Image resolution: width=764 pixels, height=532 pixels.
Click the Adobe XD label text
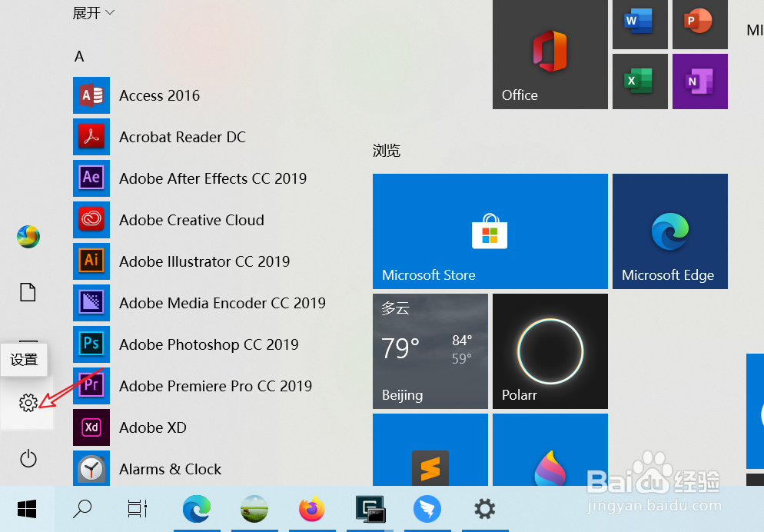click(x=153, y=427)
